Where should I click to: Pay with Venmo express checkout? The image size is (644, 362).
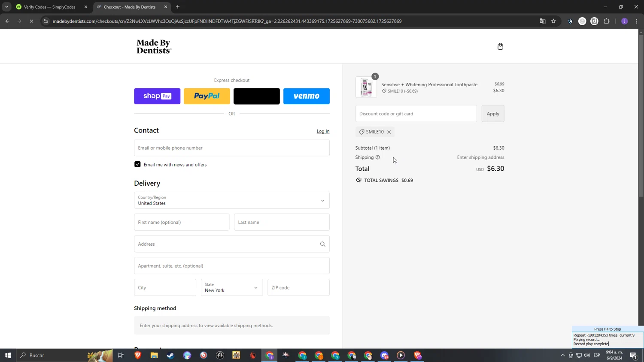[307, 96]
